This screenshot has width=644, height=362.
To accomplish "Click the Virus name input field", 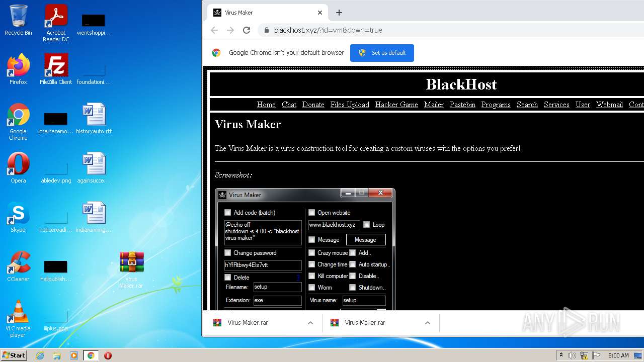I will (364, 301).
